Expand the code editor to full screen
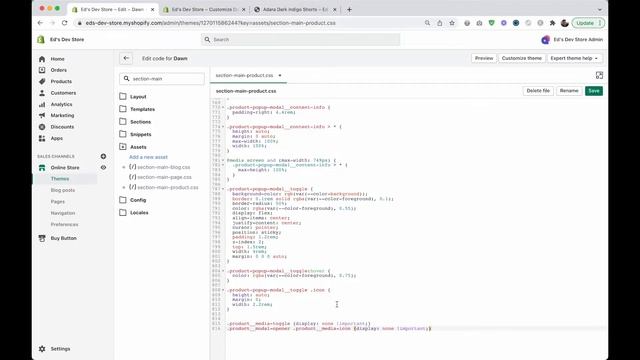This screenshot has width=640, height=360. click(599, 75)
